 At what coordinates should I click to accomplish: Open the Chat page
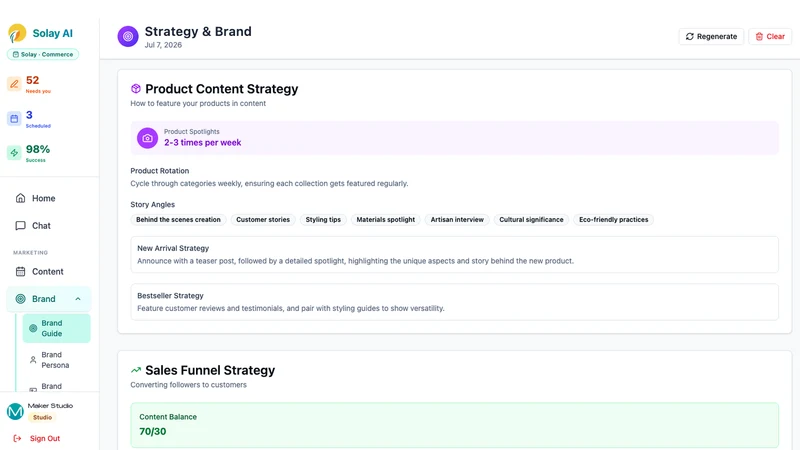[49, 226]
